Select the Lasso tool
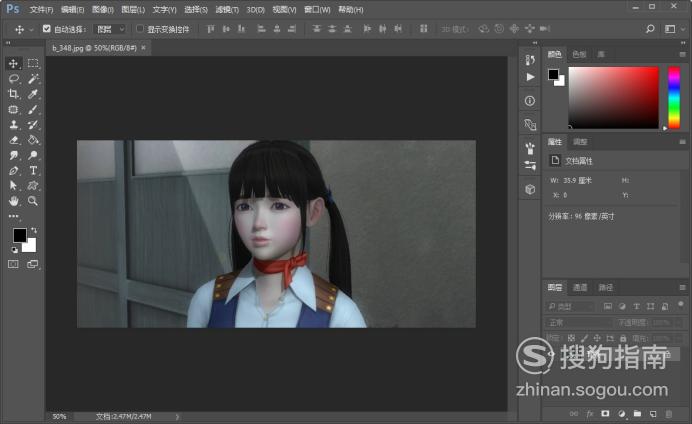 click(13, 79)
